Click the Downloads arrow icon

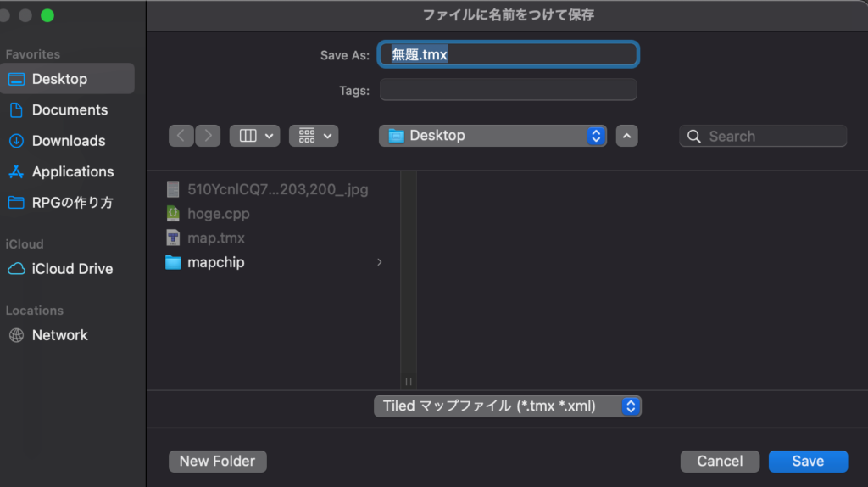pos(16,141)
